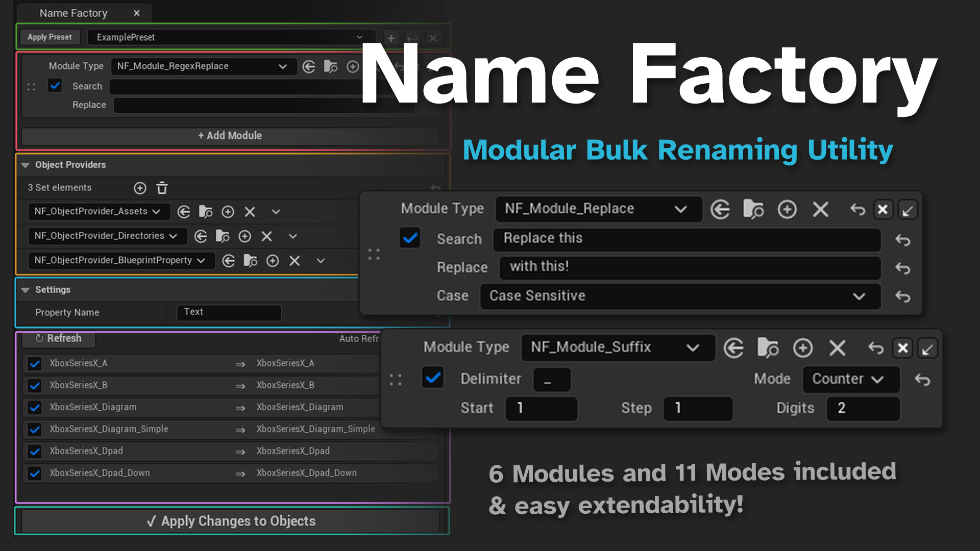Screen dimensions: 980x551
Task: Remove the NF_Module_Replace module with X box
Action: [x=883, y=210]
